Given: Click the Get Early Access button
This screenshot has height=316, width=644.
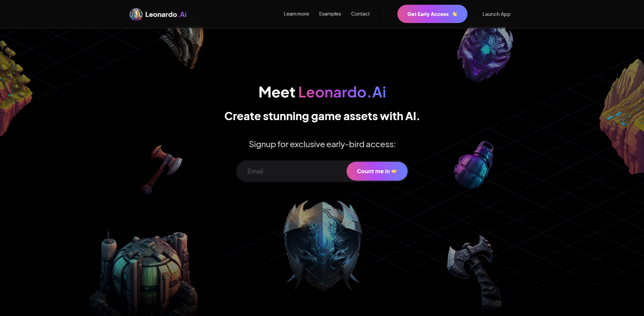Looking at the screenshot, I should pyautogui.click(x=432, y=14).
